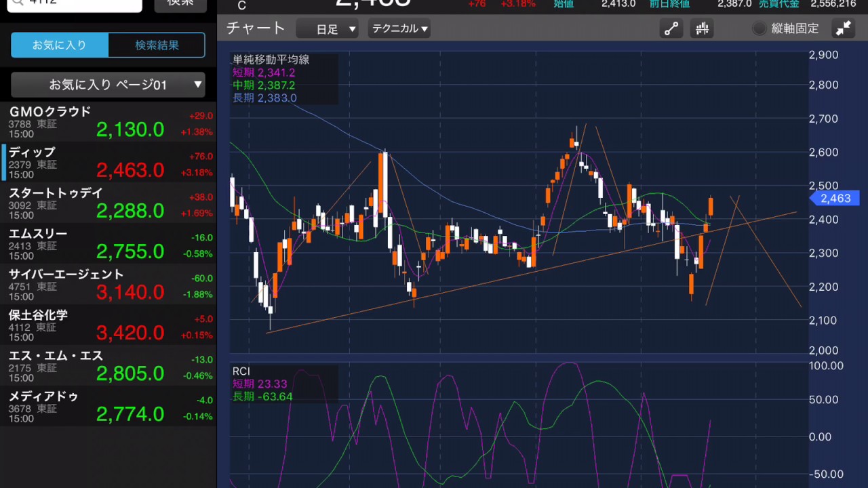Click the 100.00 RCI axis label
Viewport: 868px width, 488px height.
[x=827, y=366]
